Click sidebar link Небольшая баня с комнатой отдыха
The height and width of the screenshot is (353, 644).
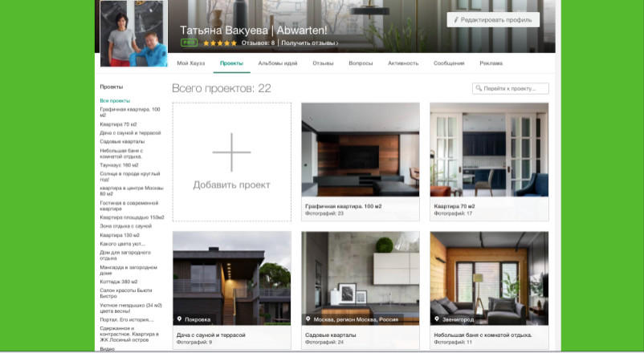click(x=121, y=153)
